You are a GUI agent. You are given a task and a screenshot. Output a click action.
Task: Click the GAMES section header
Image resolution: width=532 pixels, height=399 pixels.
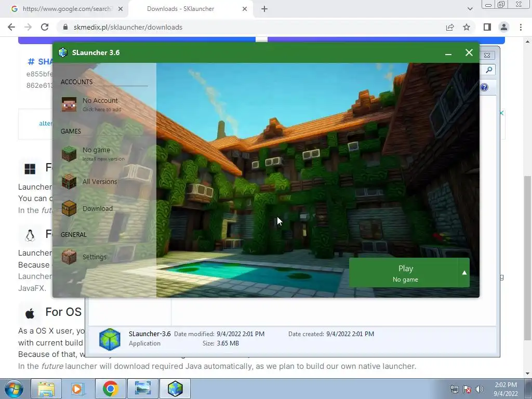[x=71, y=131]
